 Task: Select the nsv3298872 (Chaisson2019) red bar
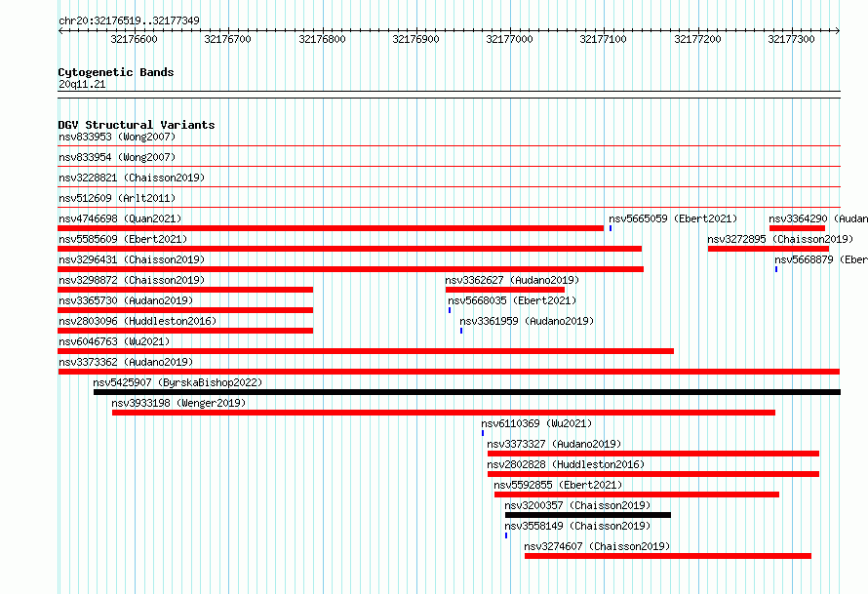coord(185,290)
